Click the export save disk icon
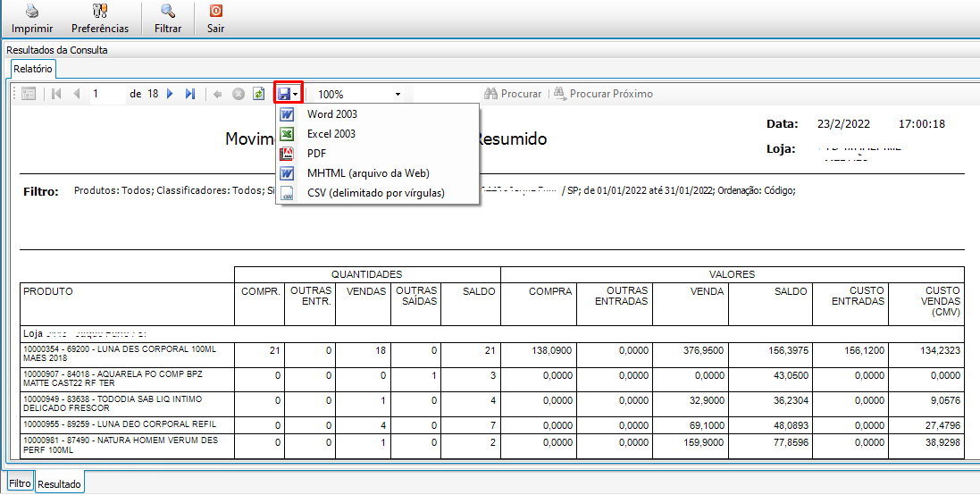Viewport: 980px width, 495px height. point(283,94)
